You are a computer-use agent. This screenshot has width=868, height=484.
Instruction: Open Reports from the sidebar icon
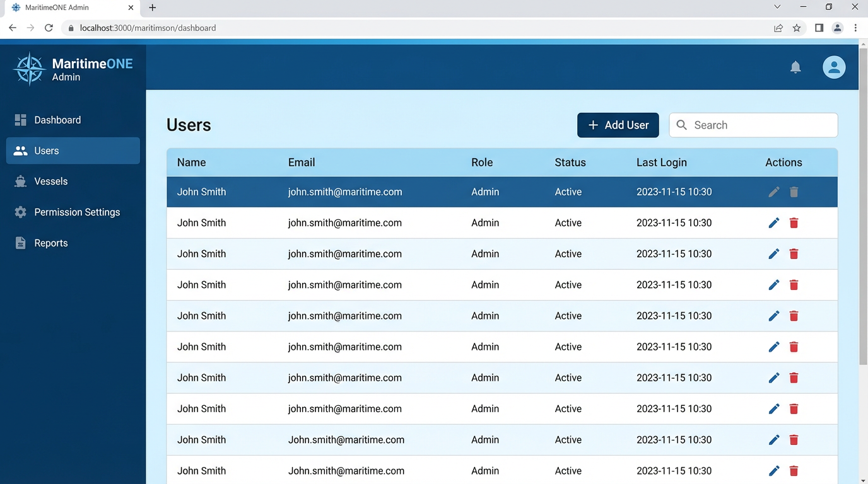tap(21, 243)
